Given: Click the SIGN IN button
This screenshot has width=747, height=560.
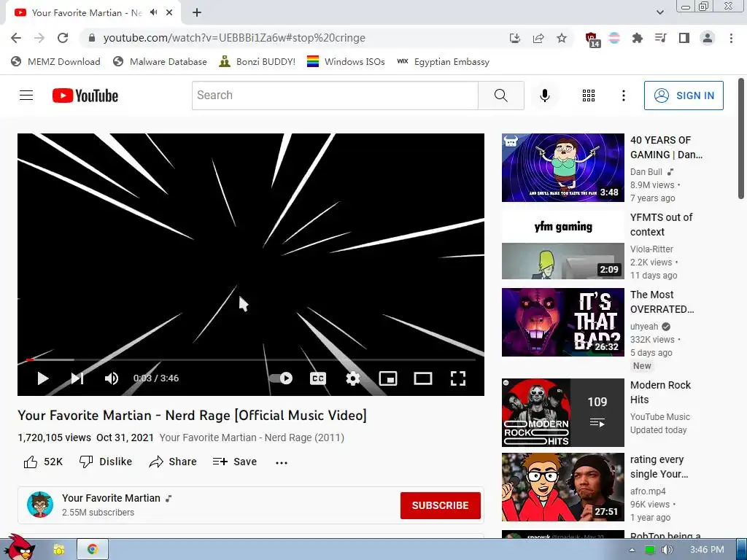Looking at the screenshot, I should (684, 96).
